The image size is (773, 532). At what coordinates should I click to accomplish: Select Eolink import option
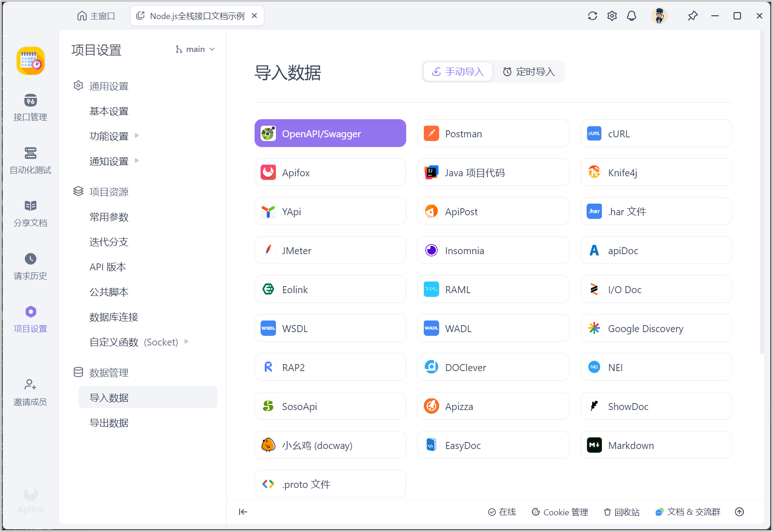[330, 289]
